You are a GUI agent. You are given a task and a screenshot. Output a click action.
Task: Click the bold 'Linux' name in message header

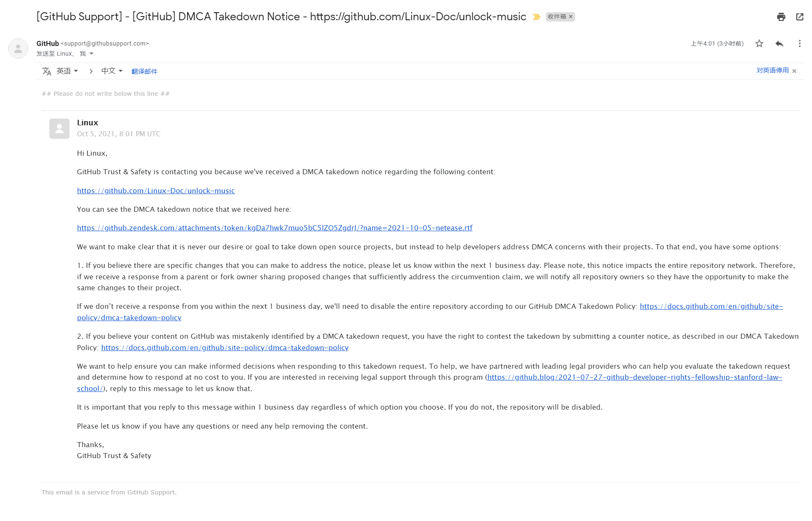[87, 123]
